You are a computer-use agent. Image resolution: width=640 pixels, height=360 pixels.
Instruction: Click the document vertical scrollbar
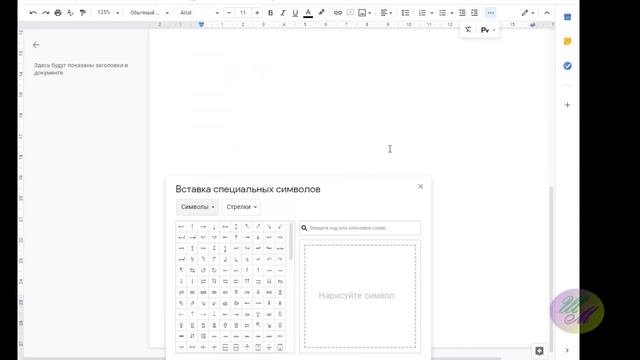551,269
